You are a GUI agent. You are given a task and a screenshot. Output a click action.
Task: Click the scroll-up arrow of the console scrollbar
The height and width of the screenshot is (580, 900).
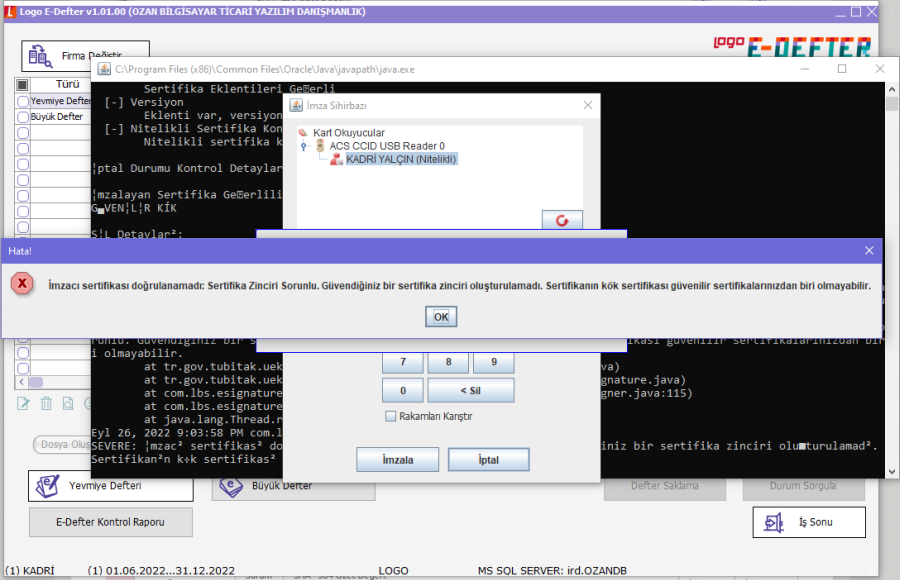[892, 104]
